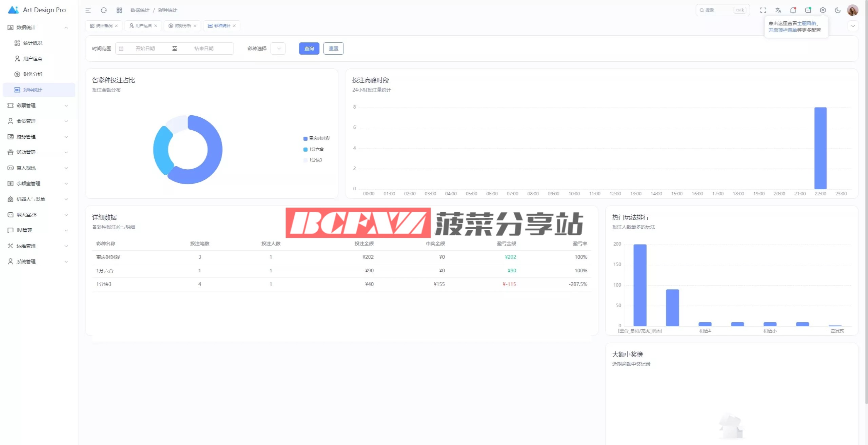Viewport: 868px width, 445px height.
Task: Open 用户运营 in sidebar
Action: 33,59
